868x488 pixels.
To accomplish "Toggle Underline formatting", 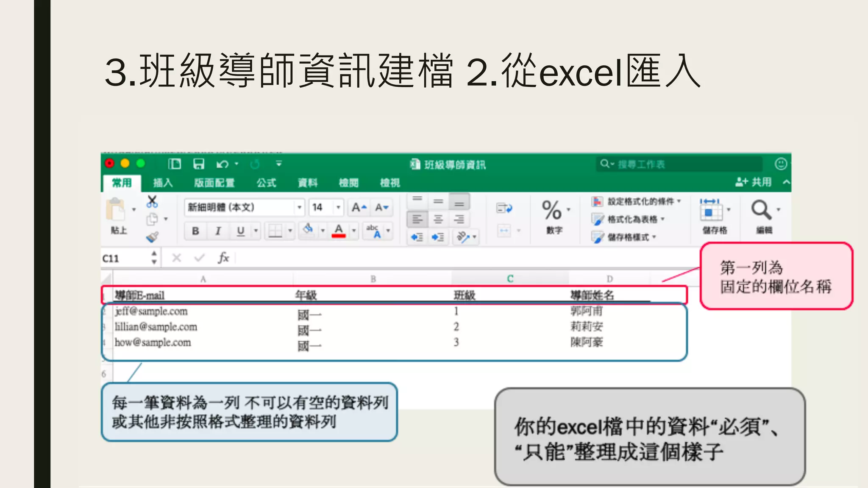I will point(241,231).
